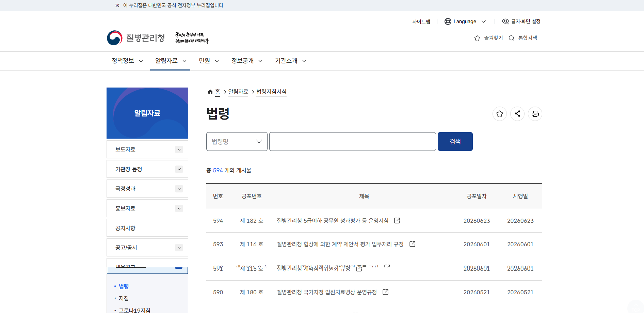Click the magnifier icon beside 통합검색
Viewport: 644px width, 313px height.
[511, 38]
